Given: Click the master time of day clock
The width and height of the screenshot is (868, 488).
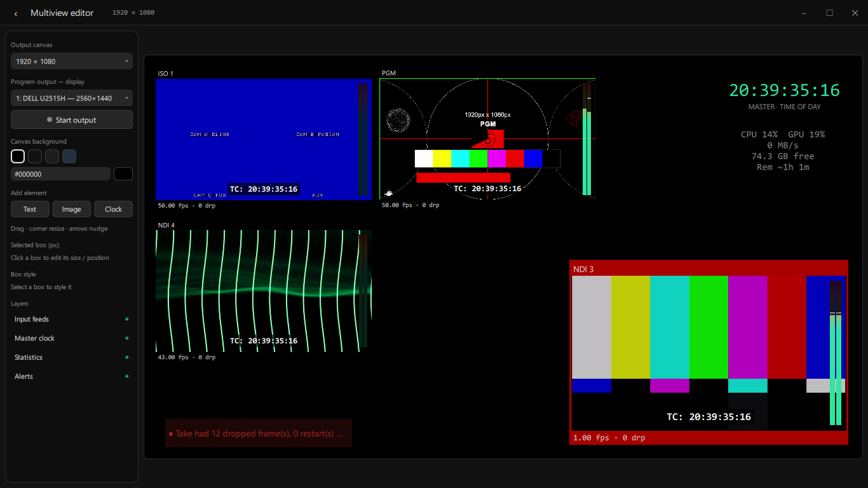Looking at the screenshot, I should click(784, 90).
